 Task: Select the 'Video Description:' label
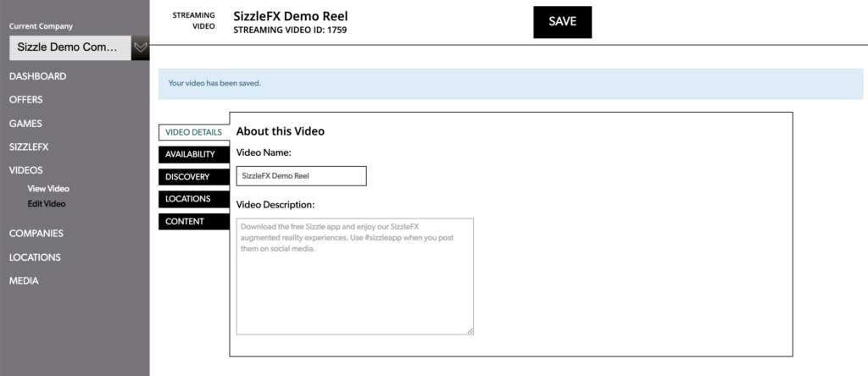pyautogui.click(x=275, y=205)
